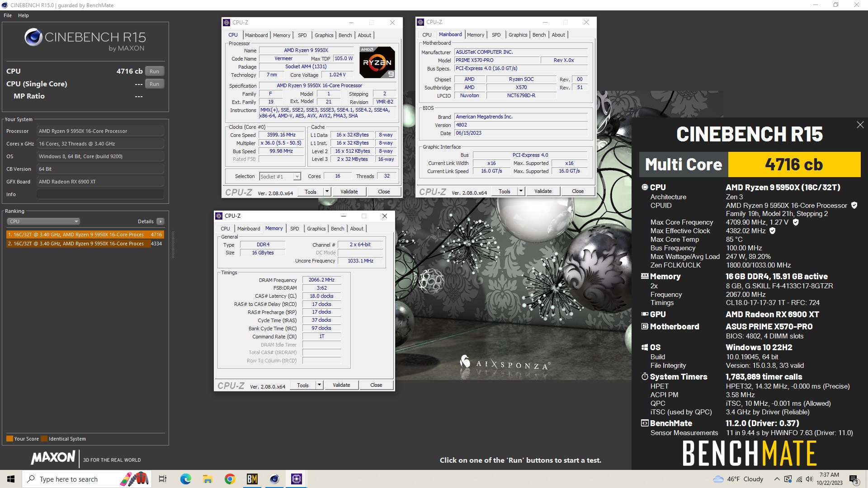Open Memory tab in Mainboard CPU-Z window

tap(476, 35)
